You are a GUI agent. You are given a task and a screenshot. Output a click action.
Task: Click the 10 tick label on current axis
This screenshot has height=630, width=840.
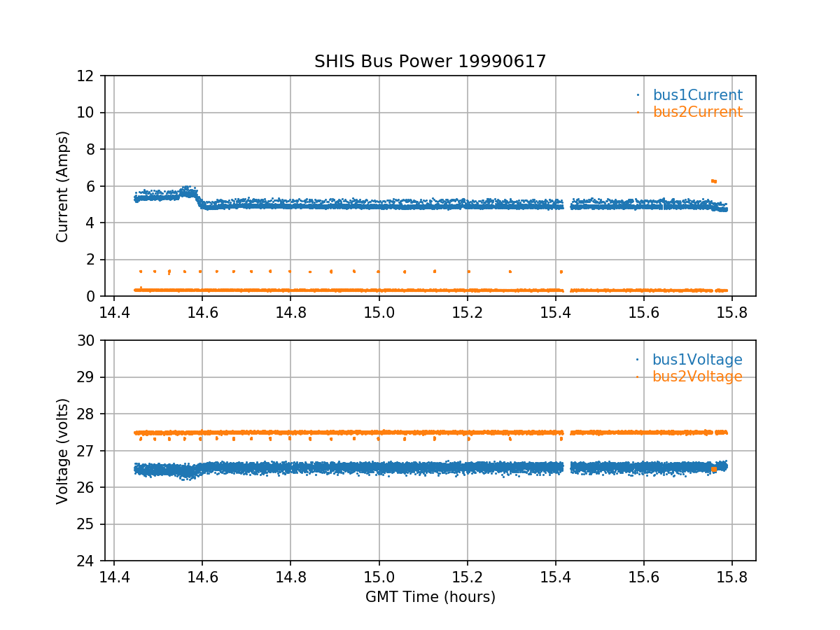(x=87, y=113)
